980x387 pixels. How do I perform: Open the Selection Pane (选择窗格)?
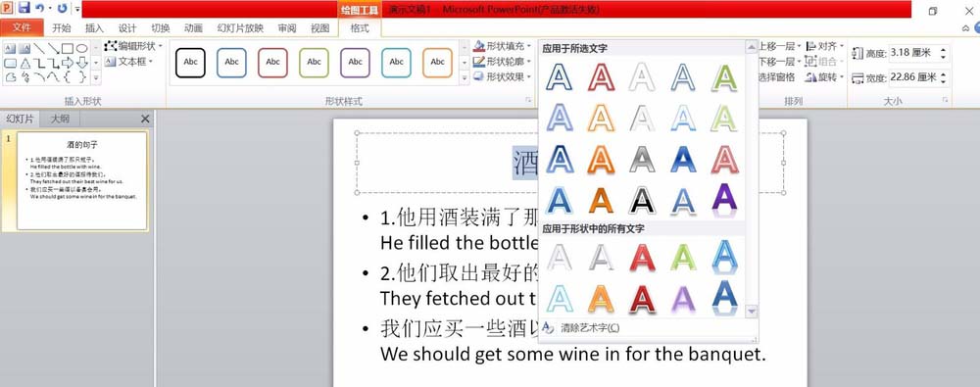(777, 76)
